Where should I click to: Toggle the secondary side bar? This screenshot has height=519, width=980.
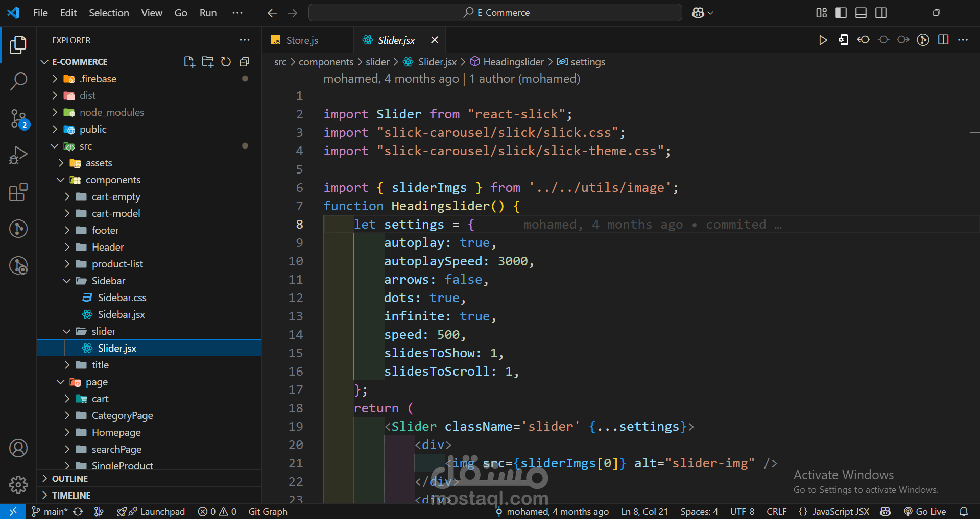point(881,13)
